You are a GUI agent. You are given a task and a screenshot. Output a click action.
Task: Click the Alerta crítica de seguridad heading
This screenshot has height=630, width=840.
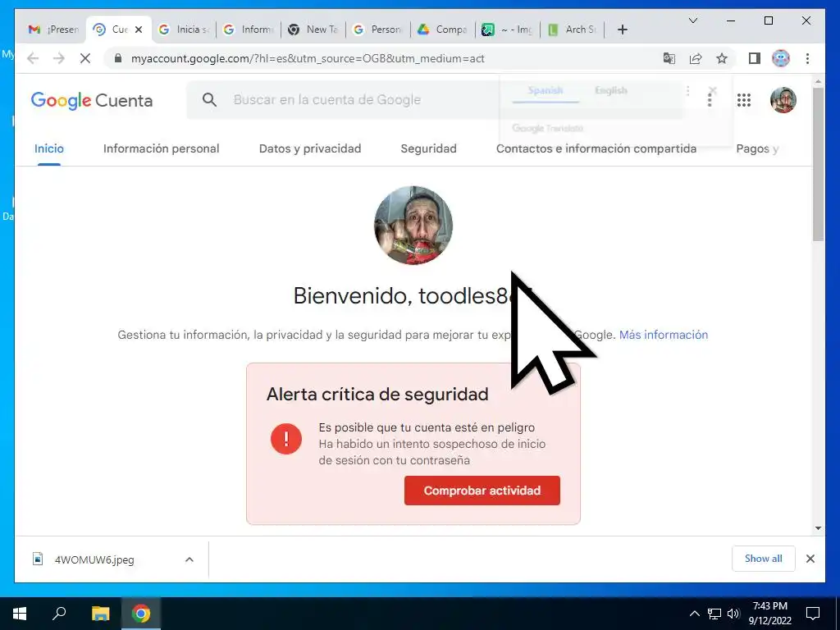[x=377, y=395]
